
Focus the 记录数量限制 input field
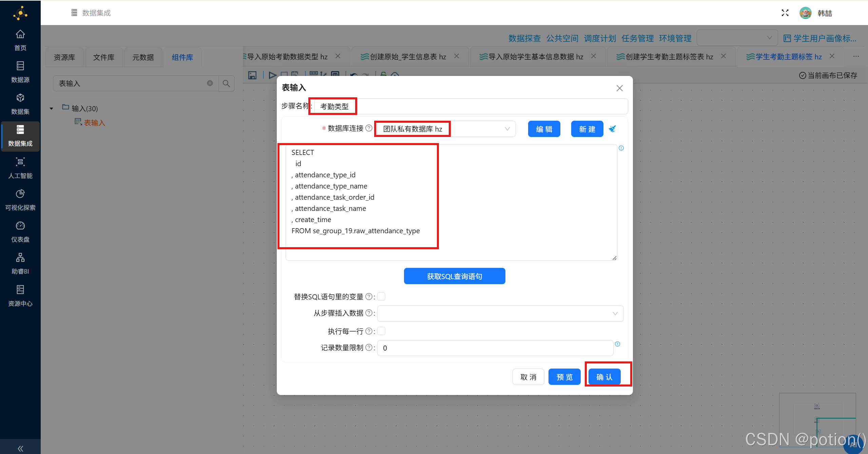(x=495, y=348)
